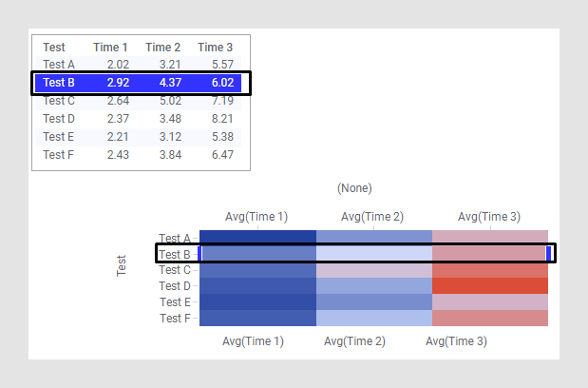Click the Test E heat map row label
Viewport: 588px width, 388px height.
tap(175, 302)
